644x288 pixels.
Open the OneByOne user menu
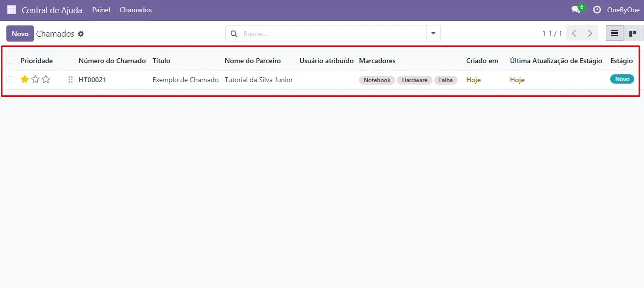tap(623, 10)
